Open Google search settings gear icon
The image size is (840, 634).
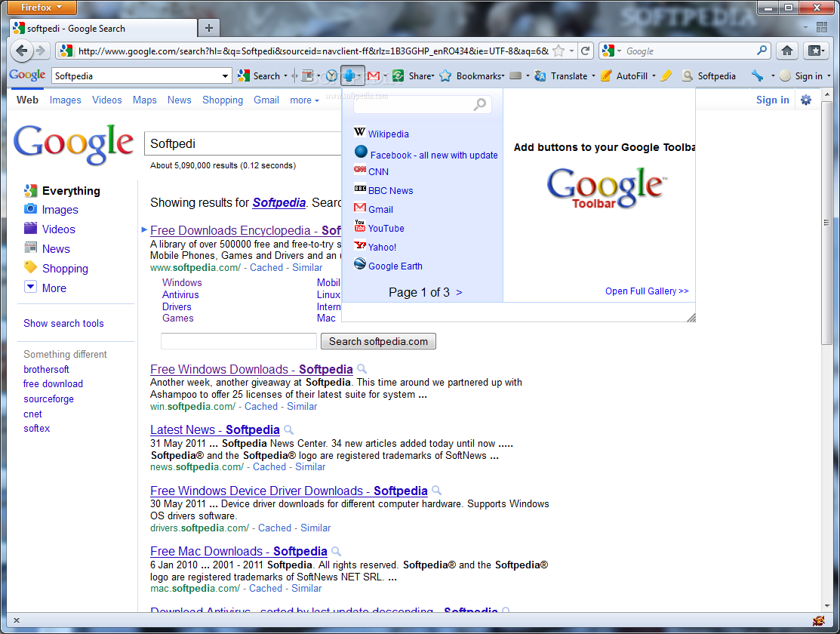click(806, 100)
